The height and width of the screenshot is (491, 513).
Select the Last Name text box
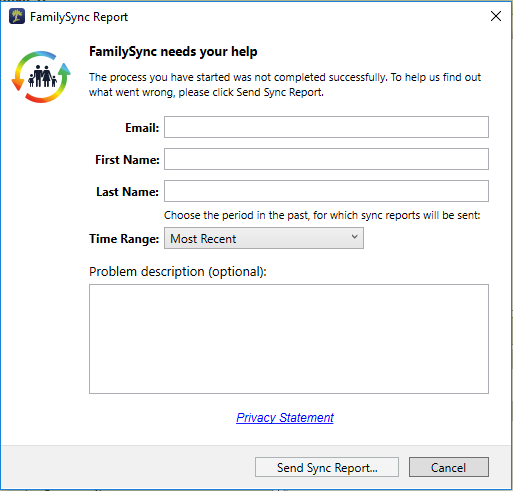point(326,191)
